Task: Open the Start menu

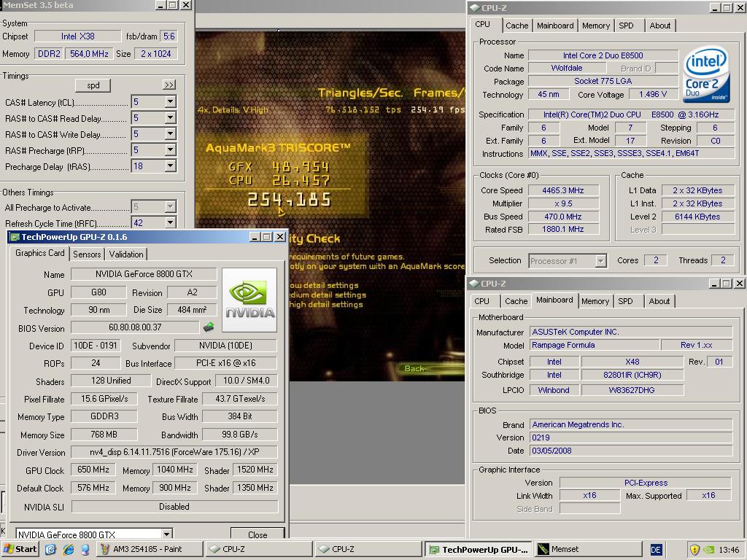Action: tap(20, 549)
